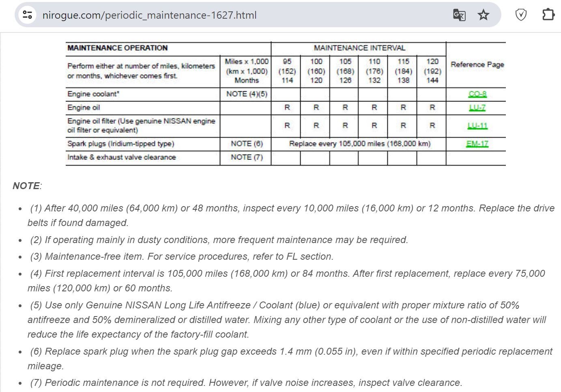Click the Engine oil R under the 95 column
Image resolution: width=561 pixels, height=392 pixels.
[x=287, y=108]
